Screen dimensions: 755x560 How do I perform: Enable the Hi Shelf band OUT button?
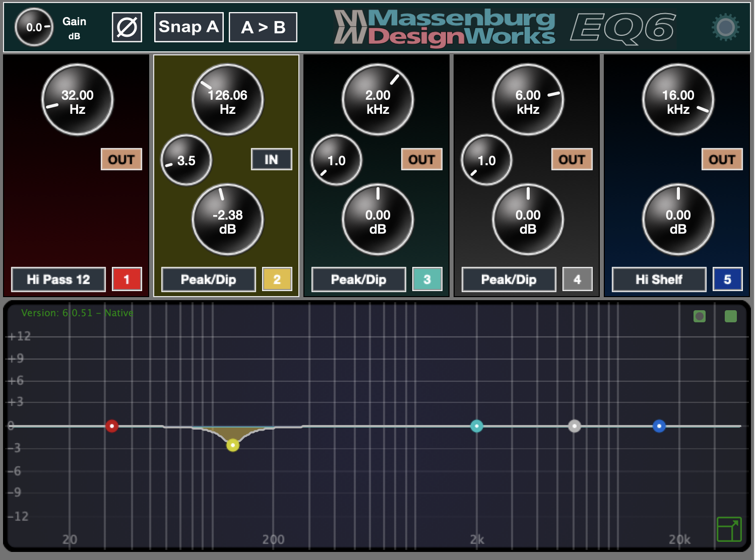[x=722, y=160]
